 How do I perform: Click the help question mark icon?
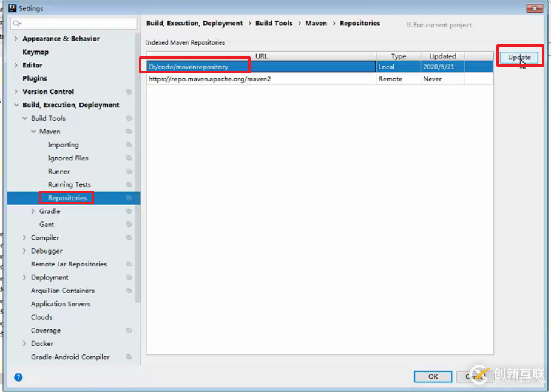[18, 377]
